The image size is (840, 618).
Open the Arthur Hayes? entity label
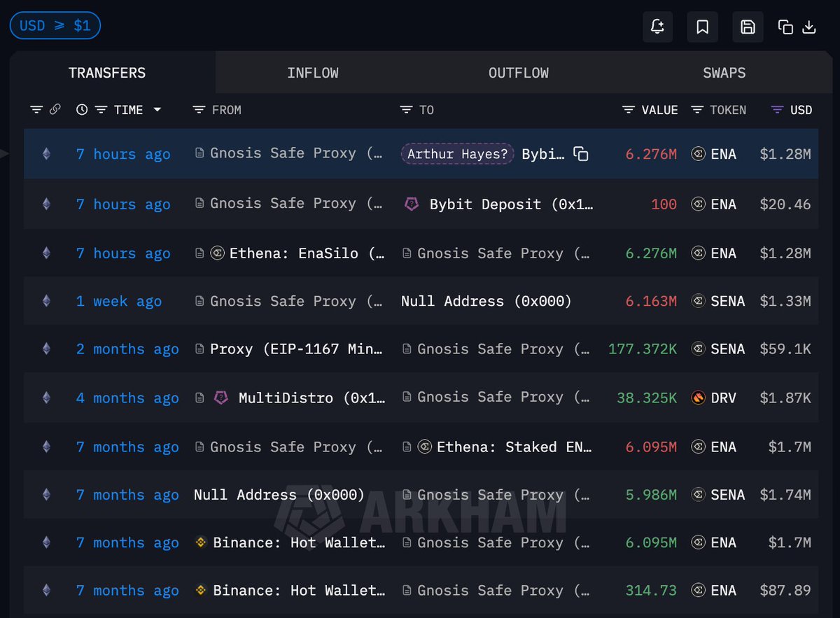tap(458, 154)
